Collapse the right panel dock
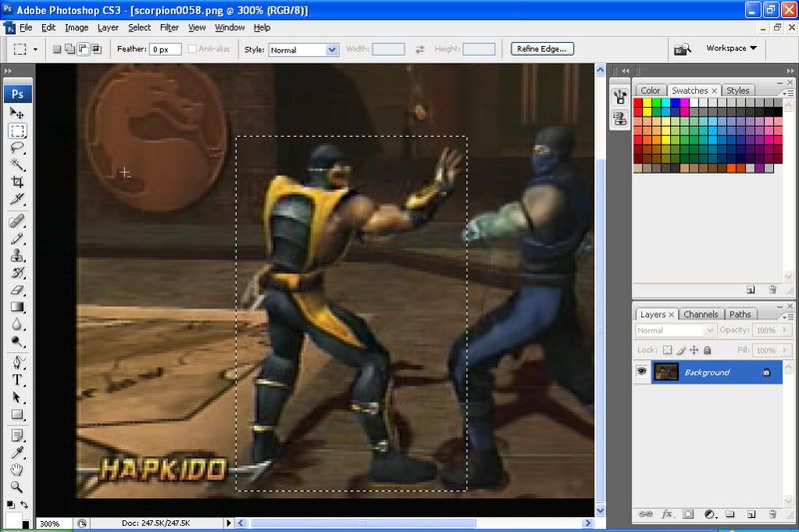Screen dimensions: 799x532 [x=790, y=71]
